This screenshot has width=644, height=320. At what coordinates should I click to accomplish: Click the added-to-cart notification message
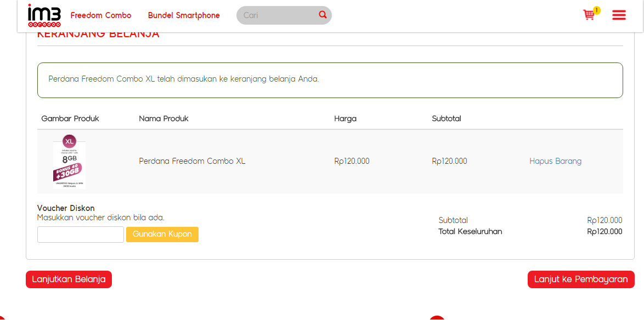pyautogui.click(x=184, y=79)
